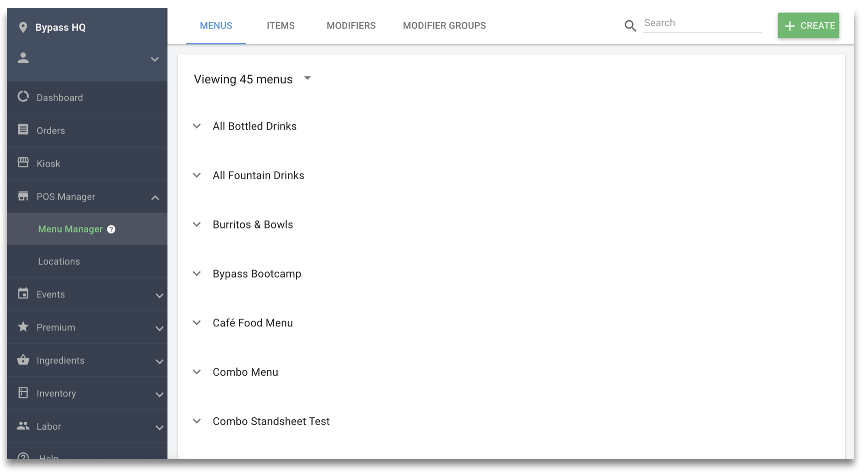Expand the Burritos & Bowls menu chevron
This screenshot has height=473, width=868.
click(x=197, y=225)
